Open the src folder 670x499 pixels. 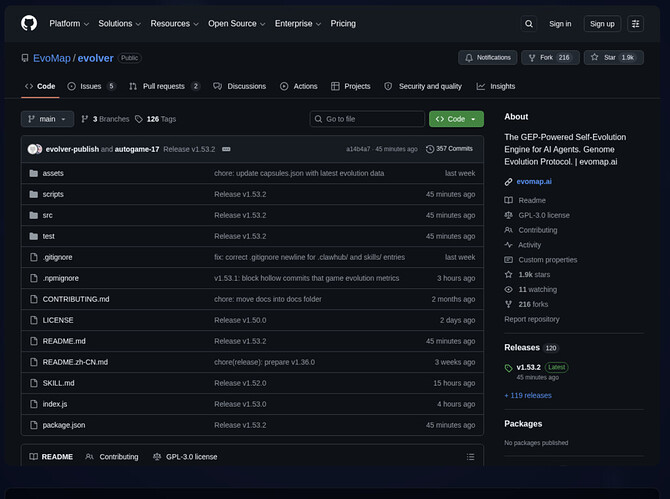[47, 215]
